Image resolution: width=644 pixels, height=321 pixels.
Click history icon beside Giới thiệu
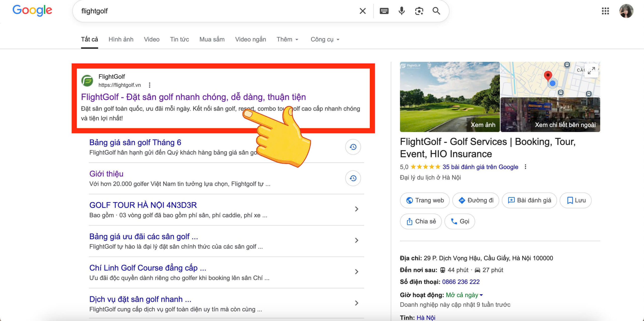[353, 178]
